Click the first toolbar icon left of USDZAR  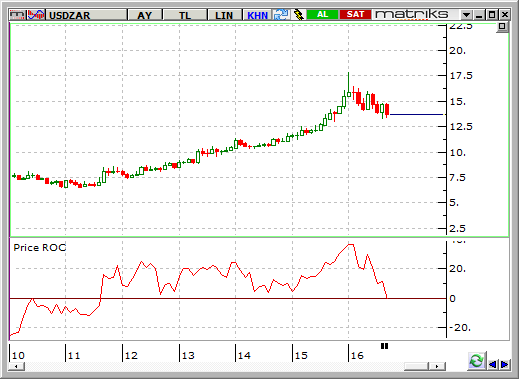pos(17,15)
